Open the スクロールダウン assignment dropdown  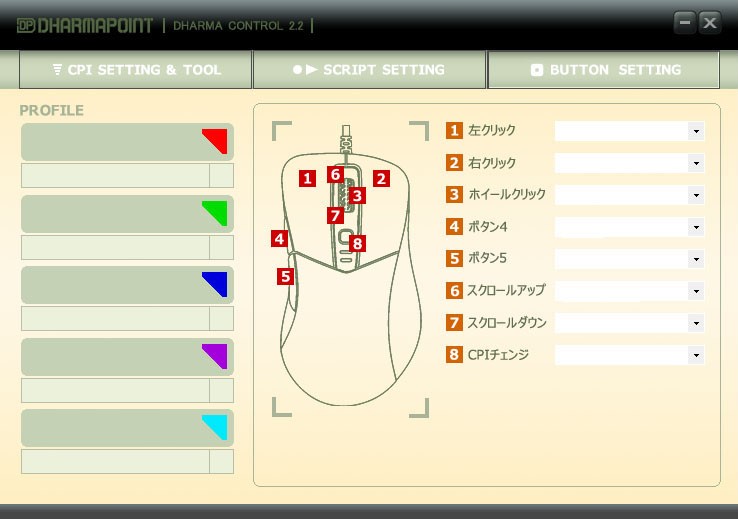click(629, 323)
